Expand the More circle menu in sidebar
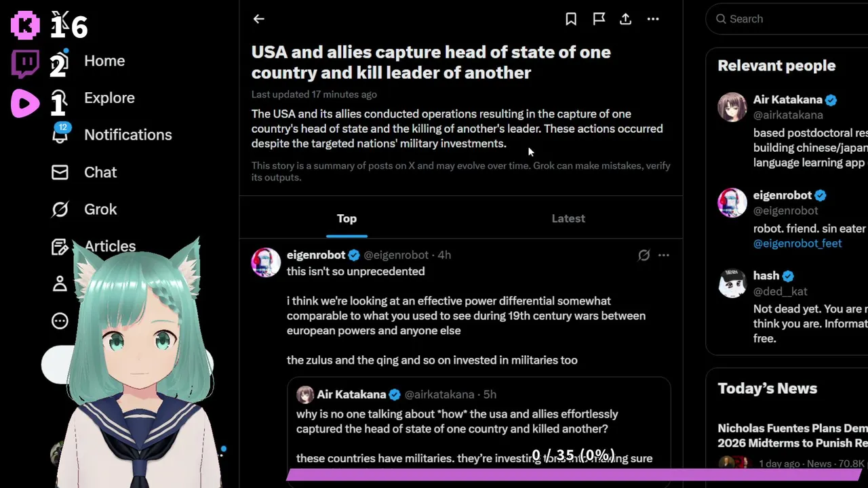 pos(60,321)
